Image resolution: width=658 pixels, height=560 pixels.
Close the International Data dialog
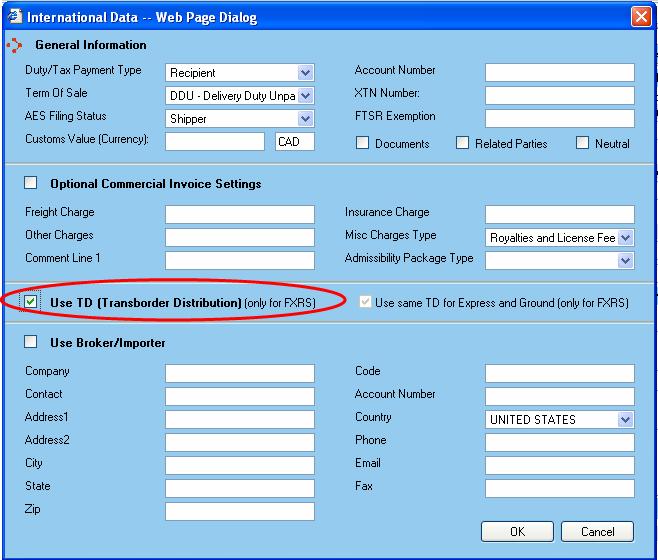(641, 16)
